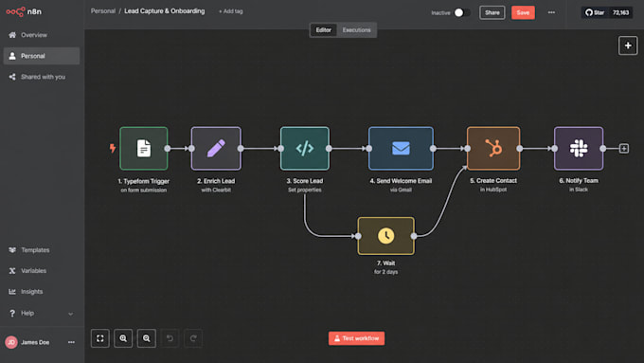Open the Wait clock node

click(x=386, y=236)
